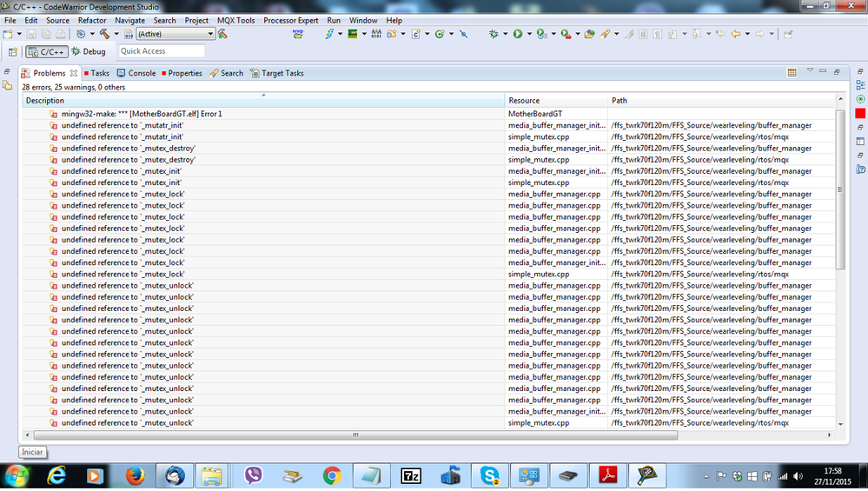868x491 pixels.
Task: Close the Problems tab
Action: click(74, 73)
